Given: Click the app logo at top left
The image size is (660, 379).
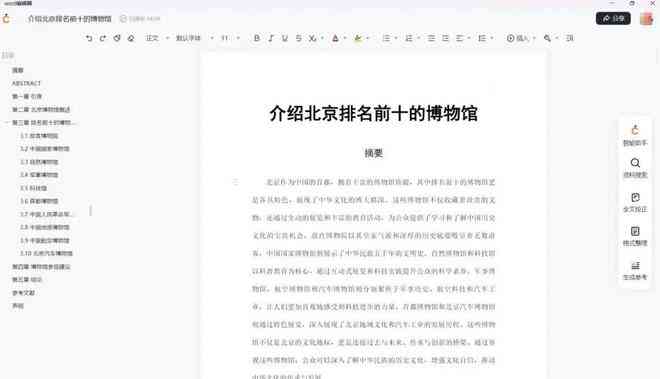Looking at the screenshot, I should coord(6,19).
